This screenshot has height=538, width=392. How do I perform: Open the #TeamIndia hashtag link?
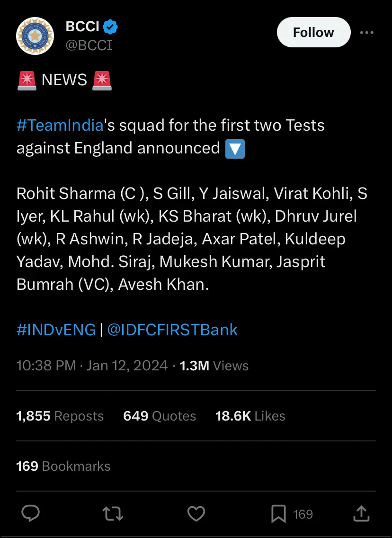click(60, 125)
